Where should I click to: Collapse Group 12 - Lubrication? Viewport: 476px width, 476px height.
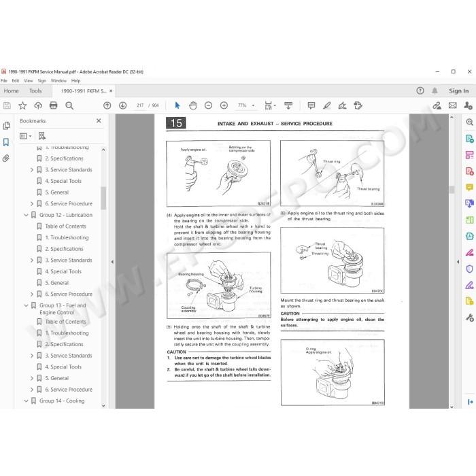[26, 215]
